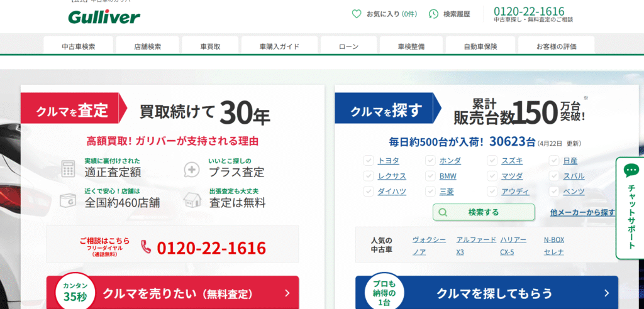Viewport: 644px width, 309px height.
Task: Click the ハリアー link
Action: click(513, 240)
